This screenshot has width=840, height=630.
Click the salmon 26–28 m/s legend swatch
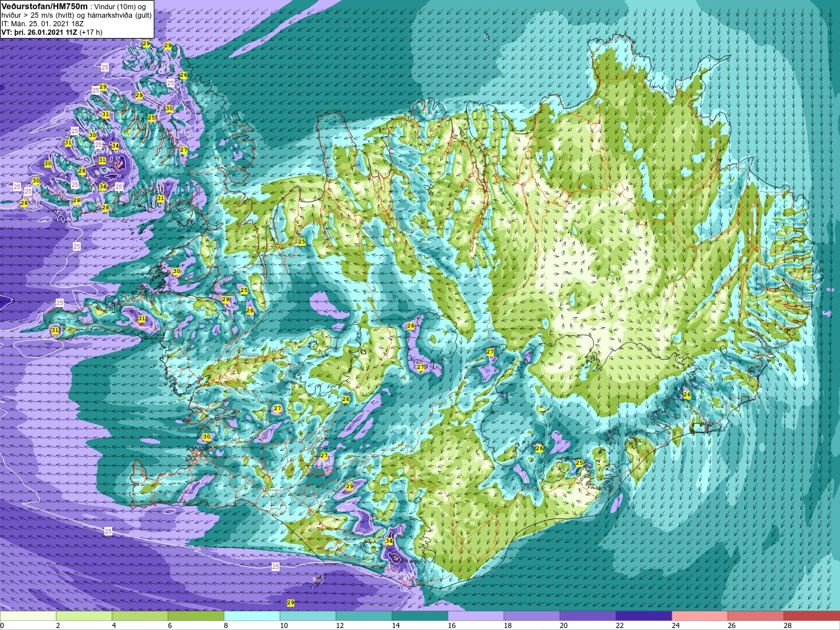pyautogui.click(x=755, y=616)
